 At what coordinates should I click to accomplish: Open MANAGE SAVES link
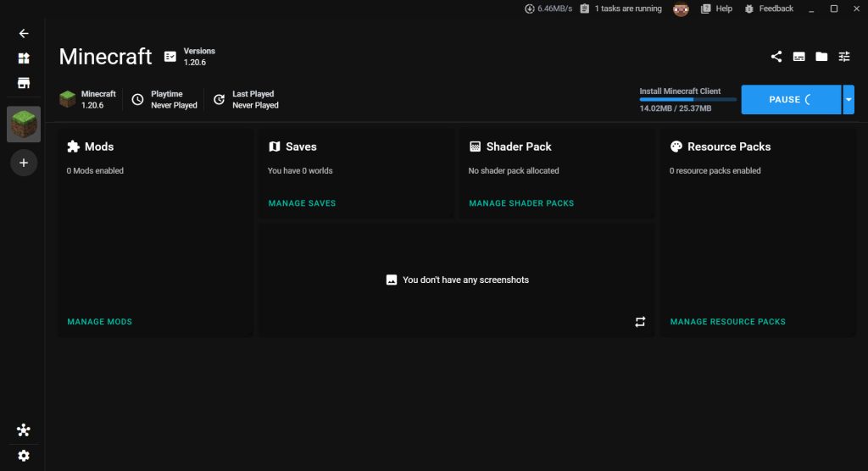(303, 203)
